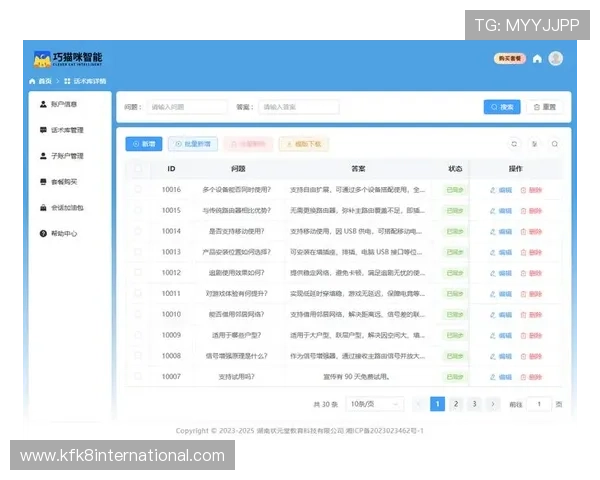Go to page 2 in pagination
600x480 pixels.
point(456,404)
